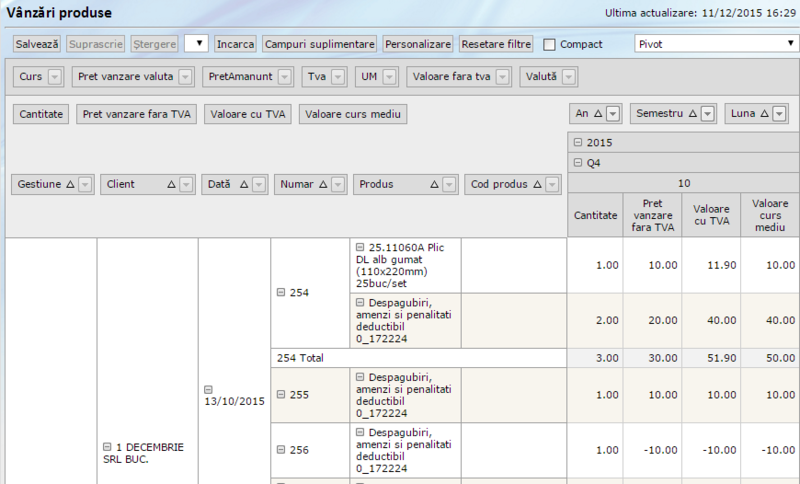Open filter icon on Curs field

tap(55, 77)
